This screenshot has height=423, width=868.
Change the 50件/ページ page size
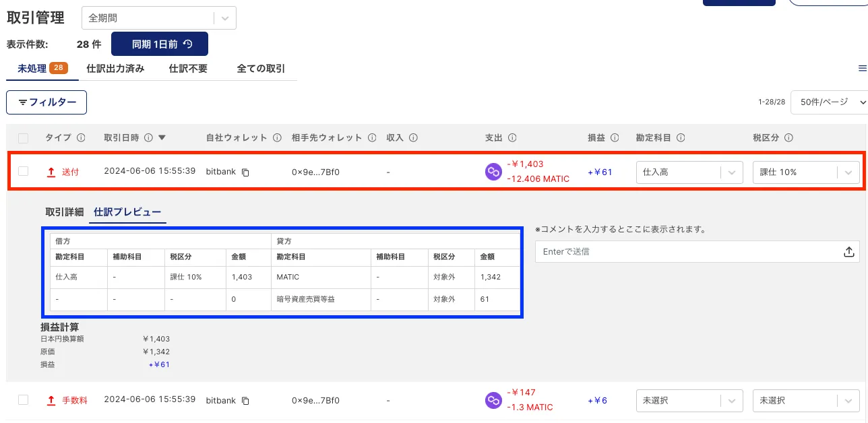pyautogui.click(x=829, y=102)
